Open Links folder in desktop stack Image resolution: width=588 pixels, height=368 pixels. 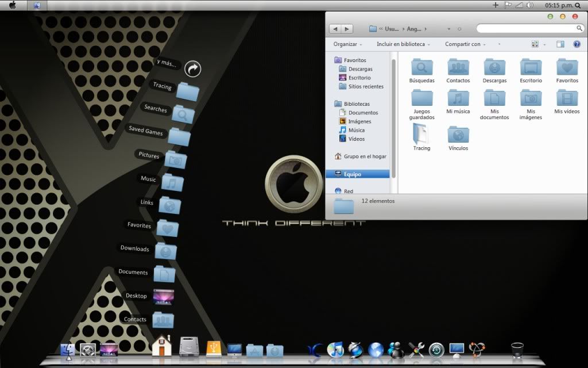click(x=170, y=205)
